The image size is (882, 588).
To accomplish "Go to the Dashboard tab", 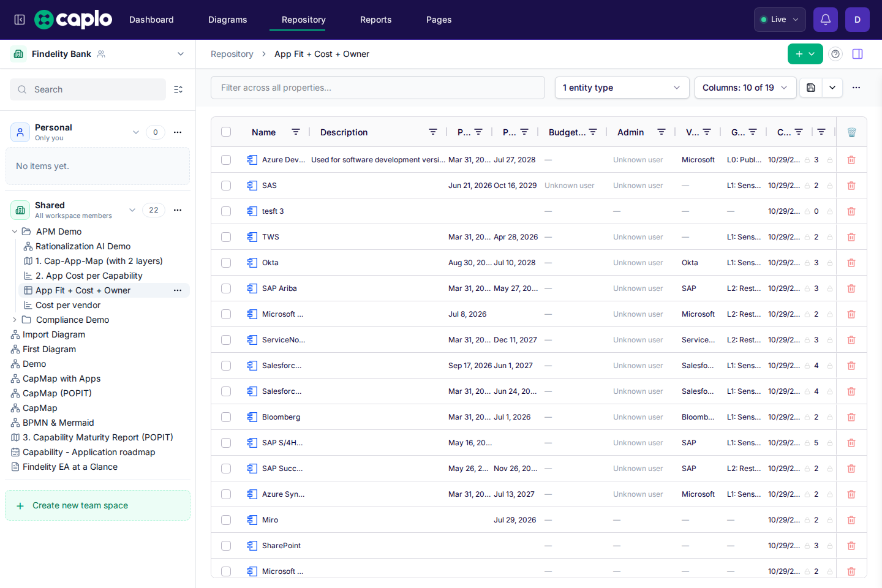I will tap(151, 20).
